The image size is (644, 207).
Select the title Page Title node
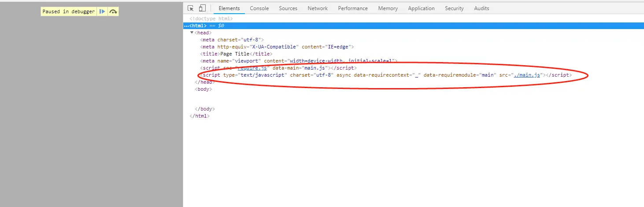coord(236,54)
